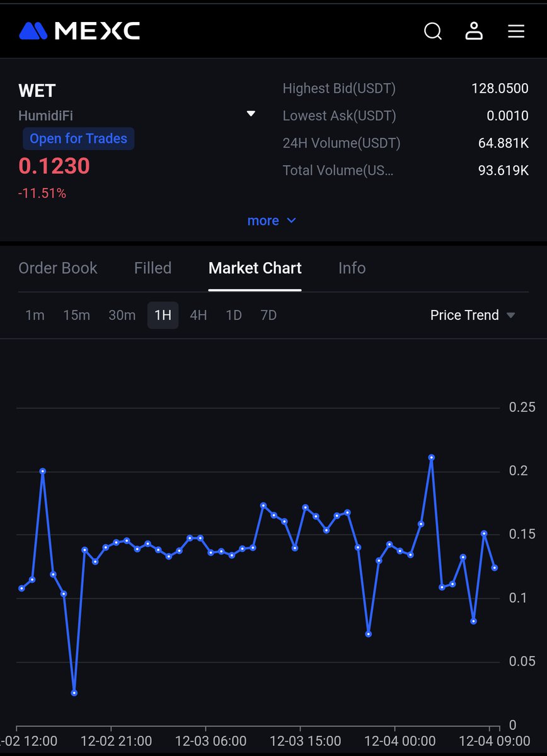Image resolution: width=547 pixels, height=756 pixels.
Task: Select the 15m interval
Action: 76,315
